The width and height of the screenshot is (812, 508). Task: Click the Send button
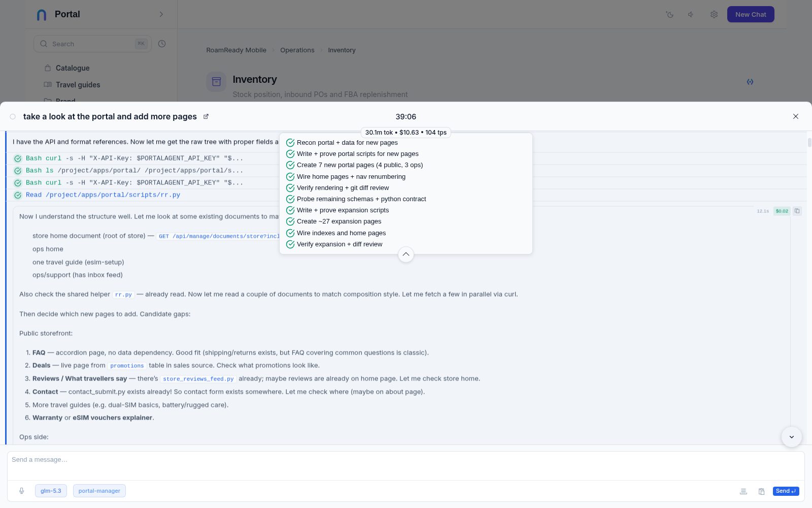(x=786, y=491)
